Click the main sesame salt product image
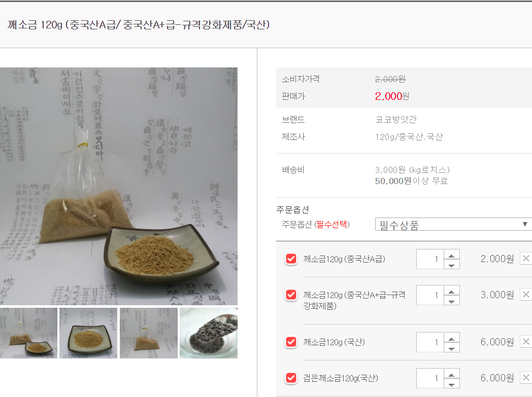 pyautogui.click(x=119, y=186)
